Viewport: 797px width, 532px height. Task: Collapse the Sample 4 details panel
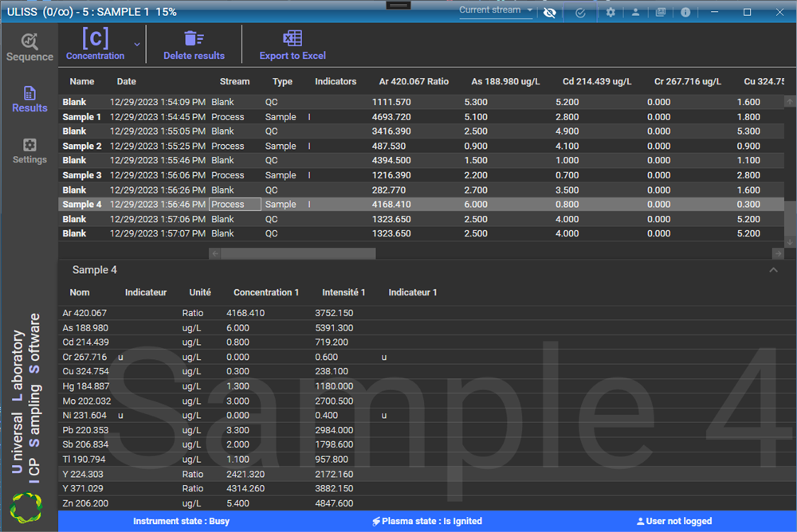[x=772, y=270]
